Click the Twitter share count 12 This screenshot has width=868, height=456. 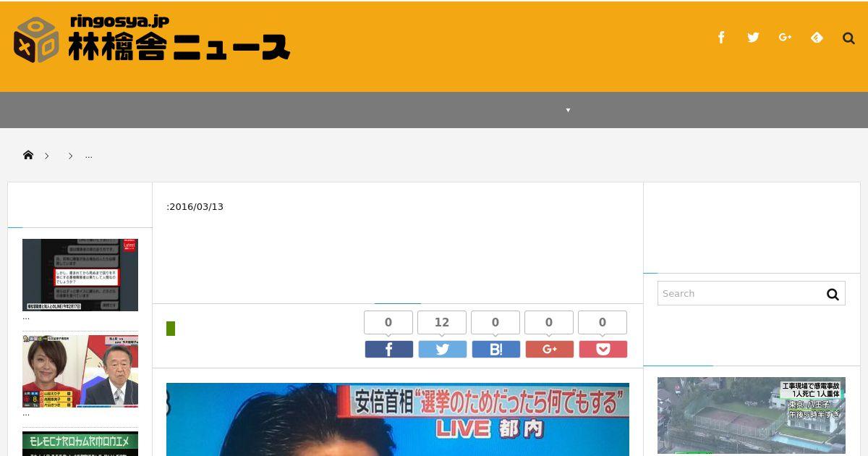(442, 323)
